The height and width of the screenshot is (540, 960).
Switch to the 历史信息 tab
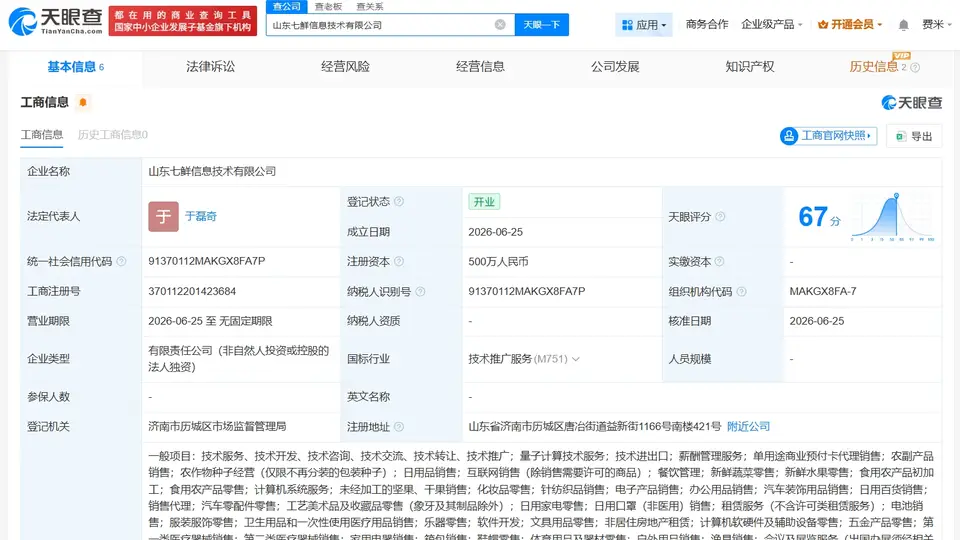coord(874,67)
